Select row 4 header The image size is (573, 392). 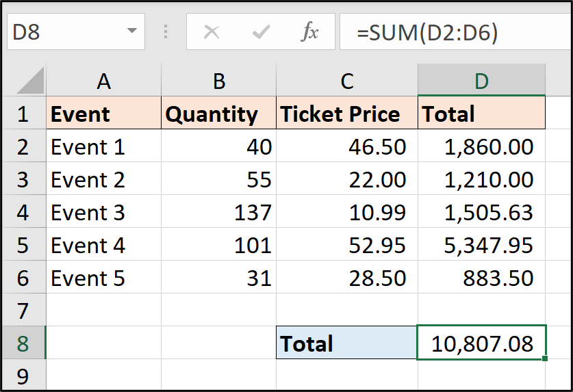(23, 211)
